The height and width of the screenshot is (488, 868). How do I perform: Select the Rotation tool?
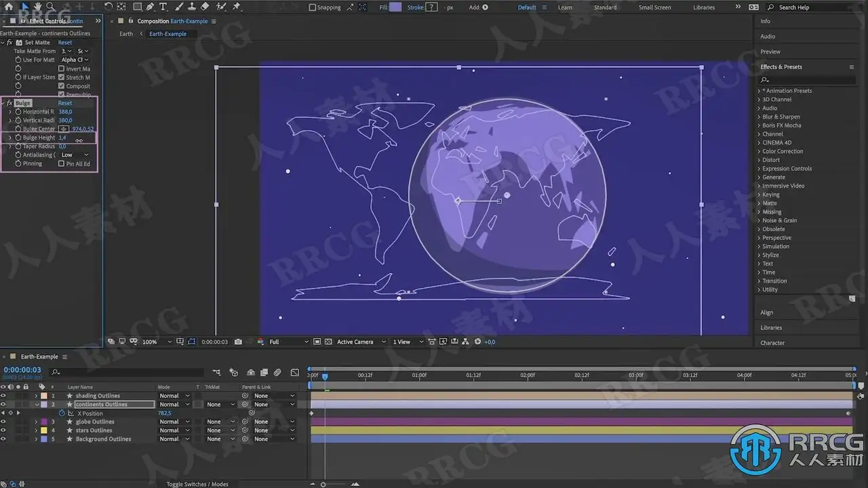tap(108, 7)
